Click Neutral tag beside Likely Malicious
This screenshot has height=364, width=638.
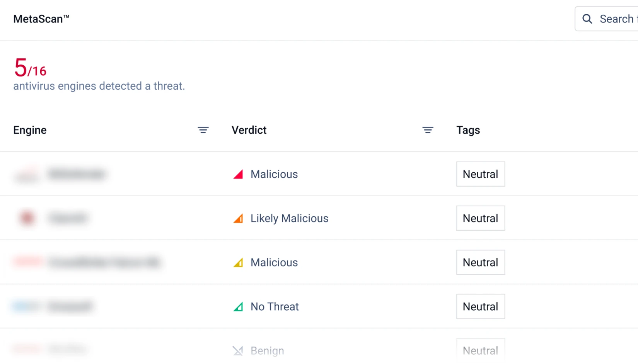(x=480, y=218)
